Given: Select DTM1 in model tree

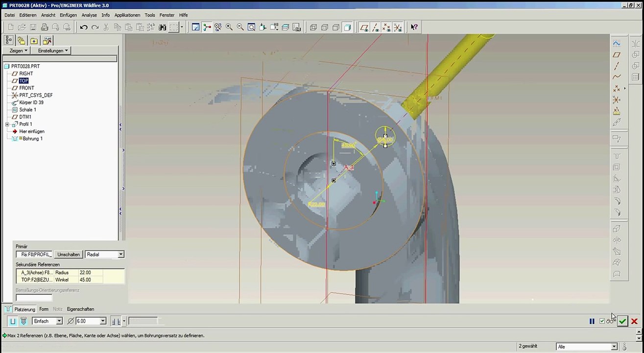Looking at the screenshot, I should pyautogui.click(x=25, y=117).
